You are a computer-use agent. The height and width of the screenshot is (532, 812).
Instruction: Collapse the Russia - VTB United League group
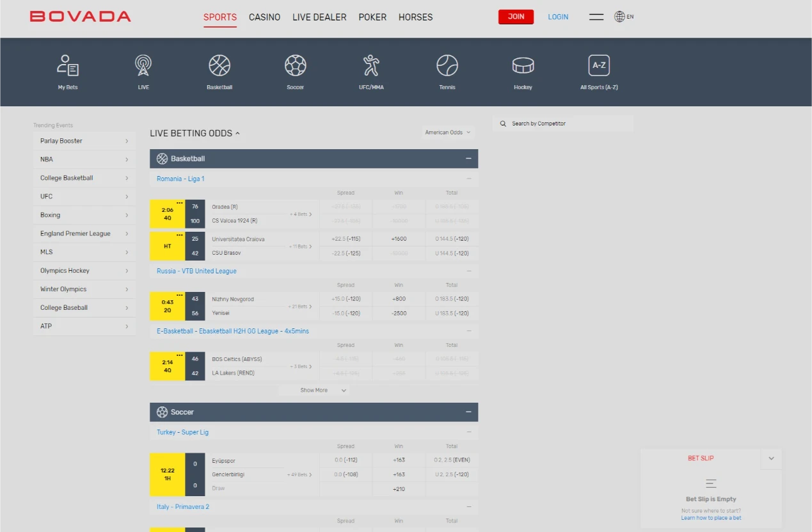click(469, 271)
